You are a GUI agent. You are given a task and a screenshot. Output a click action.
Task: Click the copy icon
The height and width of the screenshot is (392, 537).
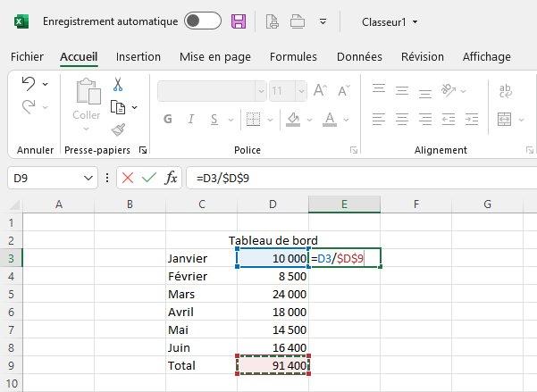click(118, 107)
